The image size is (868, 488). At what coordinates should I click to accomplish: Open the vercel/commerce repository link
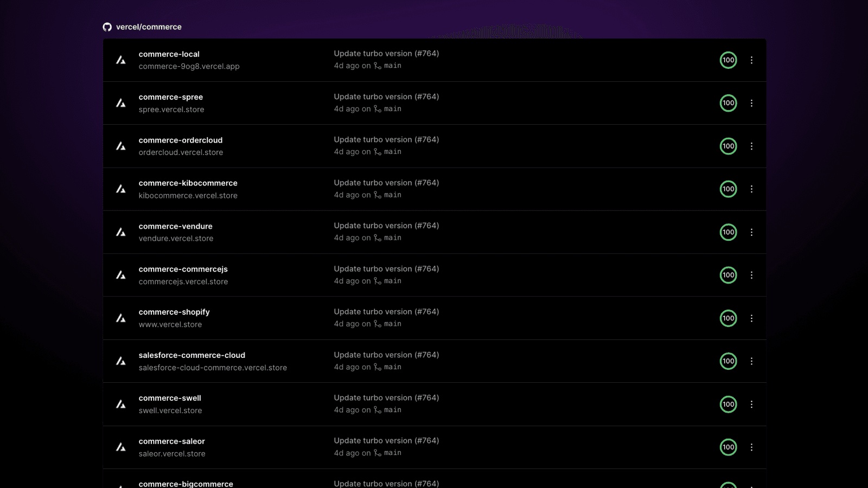pyautogui.click(x=148, y=27)
